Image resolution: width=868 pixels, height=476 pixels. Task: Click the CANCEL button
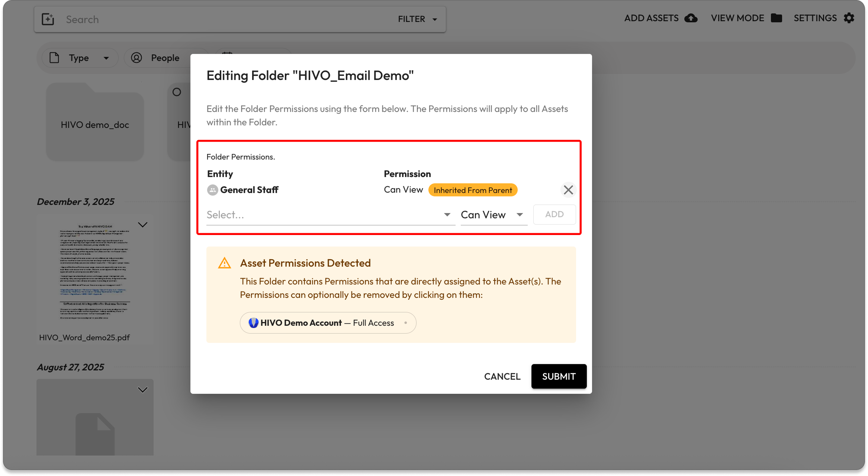coord(502,376)
